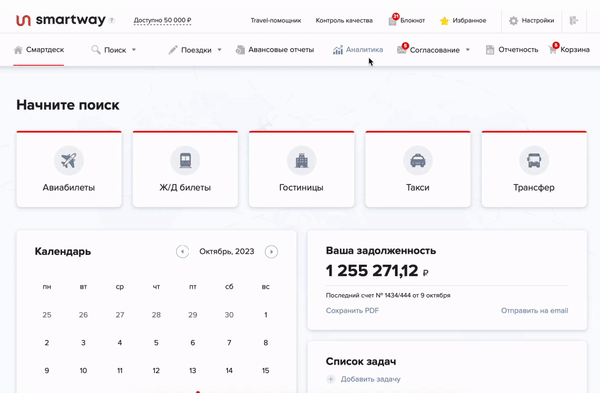The width and height of the screenshot is (600, 393).
Task: Click the plus icon beside Добавить задачу
Action: pos(331,379)
